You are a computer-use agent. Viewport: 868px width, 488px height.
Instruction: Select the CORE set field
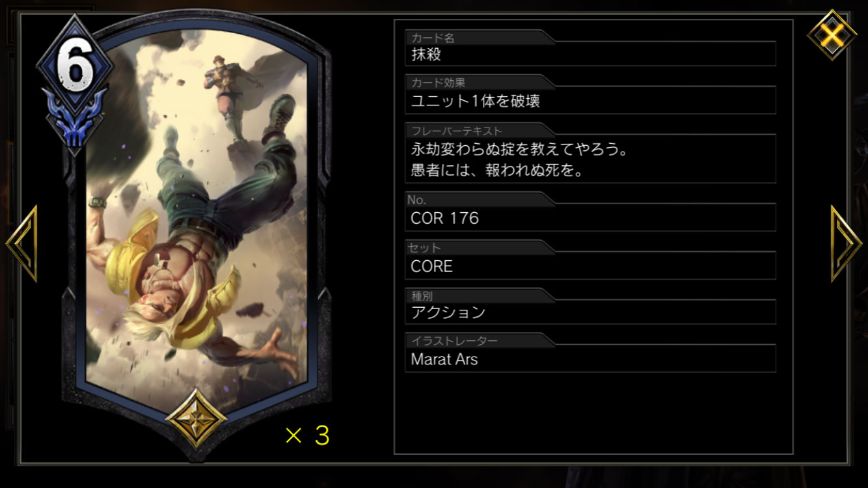[590, 265]
